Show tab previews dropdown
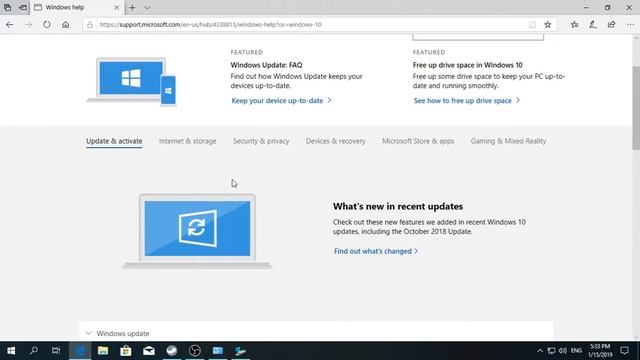Viewport: 640px width, 360px height. [x=147, y=7]
